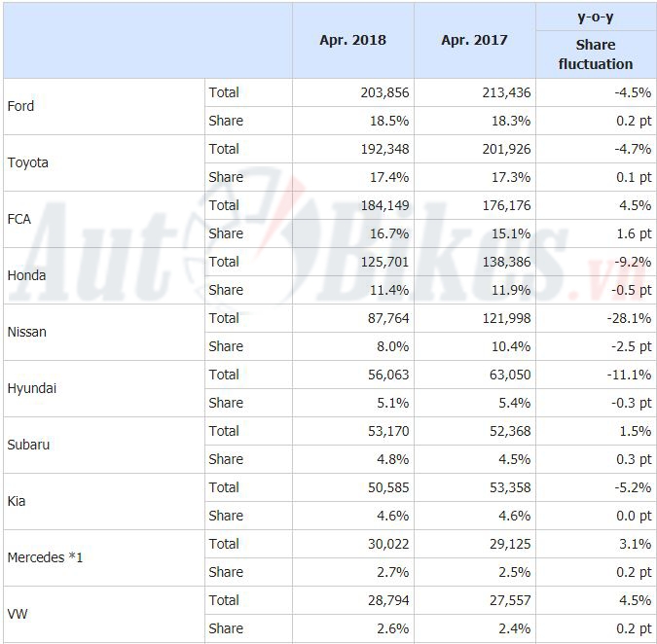Select FCA's 1.6 pt share fluctuation

[x=632, y=233]
